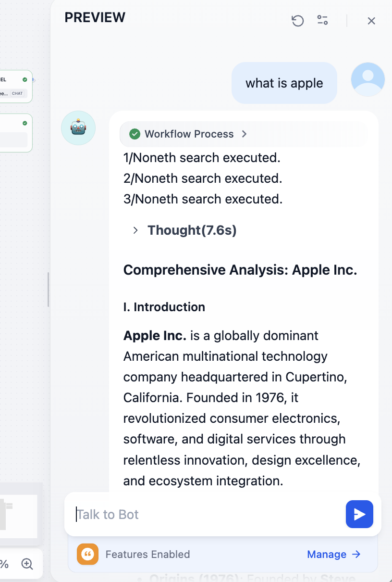The width and height of the screenshot is (392, 582).
Task: Zoom in on the workflow canvas
Action: coord(27,564)
